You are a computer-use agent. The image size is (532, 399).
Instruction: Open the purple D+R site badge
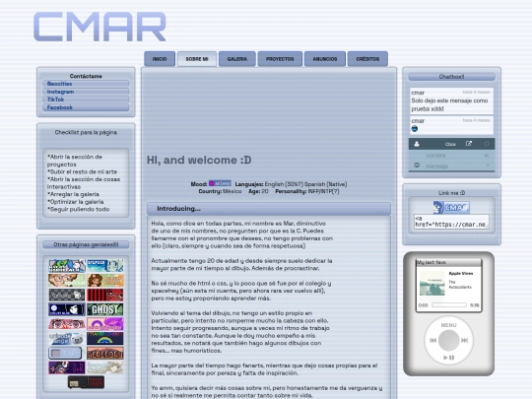pyautogui.click(x=67, y=367)
